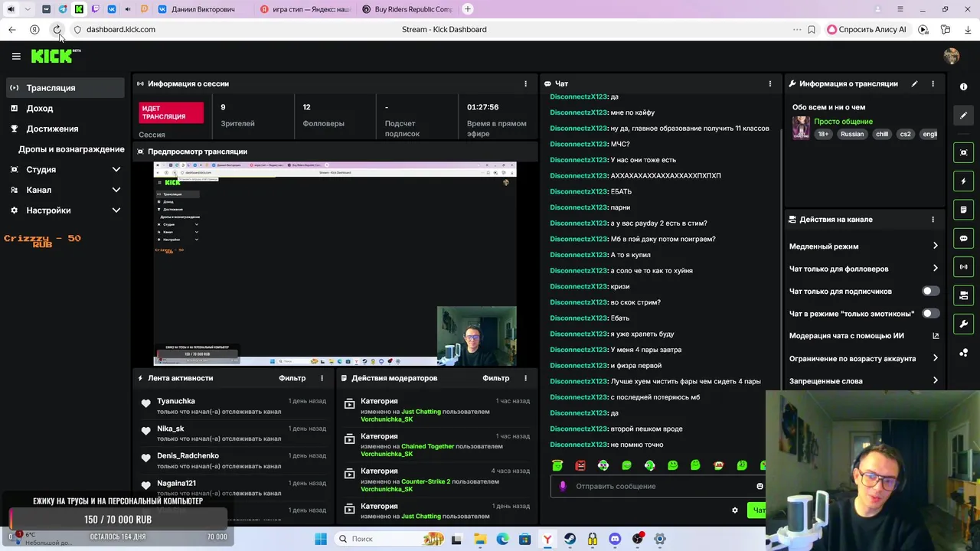The width and height of the screenshot is (980, 551).
Task: Click the three-dots cluster icon in right rail
Action: coord(964,353)
